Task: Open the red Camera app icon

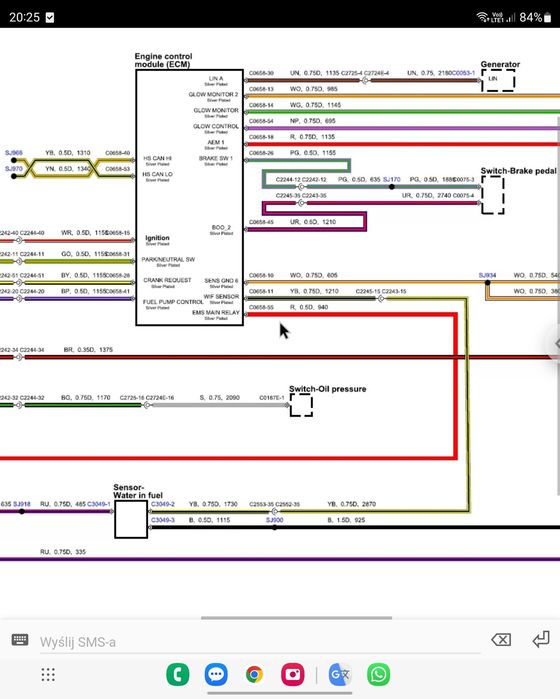Action: click(x=292, y=674)
